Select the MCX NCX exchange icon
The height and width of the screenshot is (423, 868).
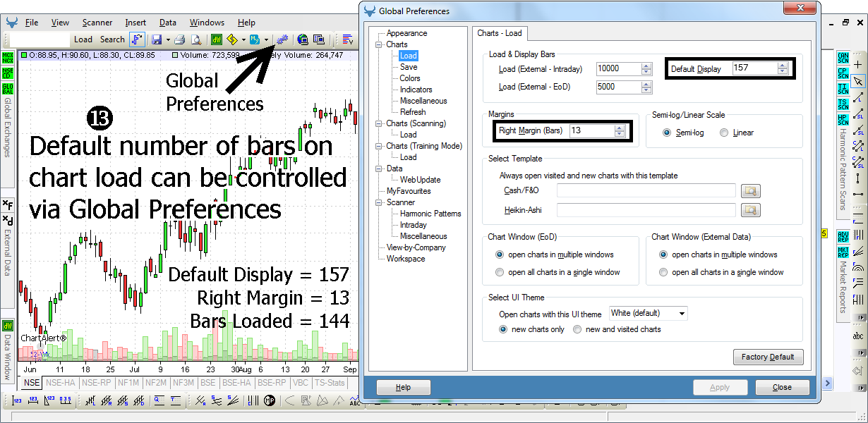coord(8,58)
